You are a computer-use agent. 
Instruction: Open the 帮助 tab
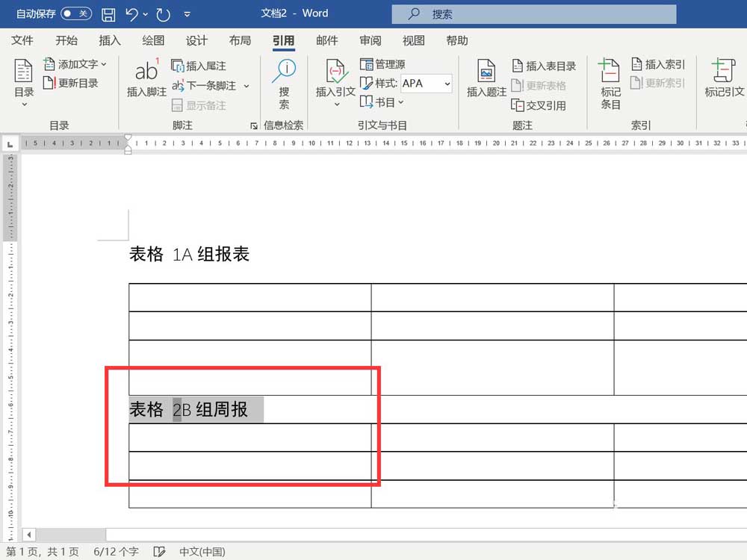coord(457,40)
